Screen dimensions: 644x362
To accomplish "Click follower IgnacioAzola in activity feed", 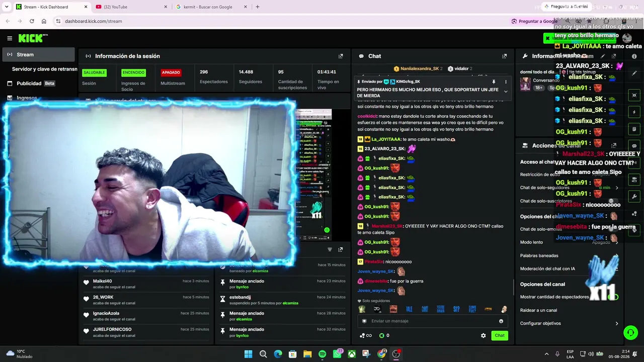I will pos(106,313).
